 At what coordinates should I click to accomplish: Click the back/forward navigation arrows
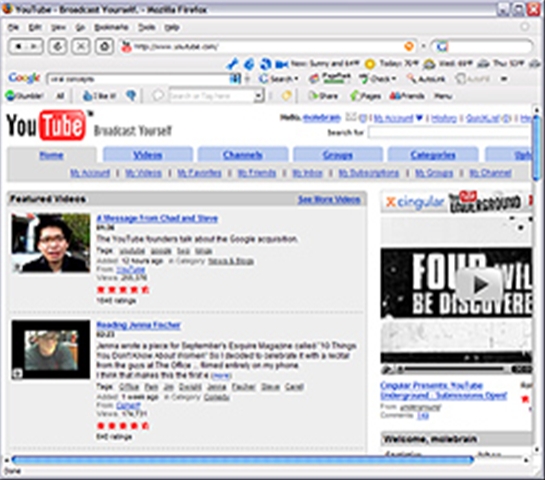click(26, 46)
